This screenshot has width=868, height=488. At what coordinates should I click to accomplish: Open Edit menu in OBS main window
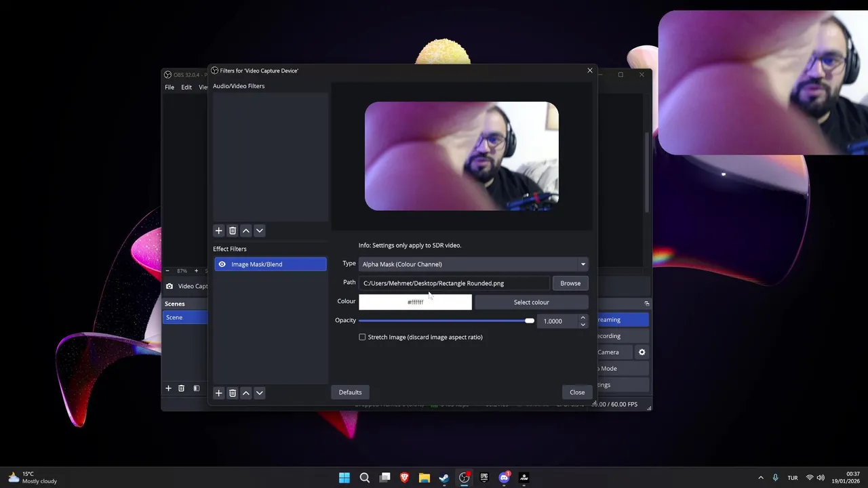point(186,87)
